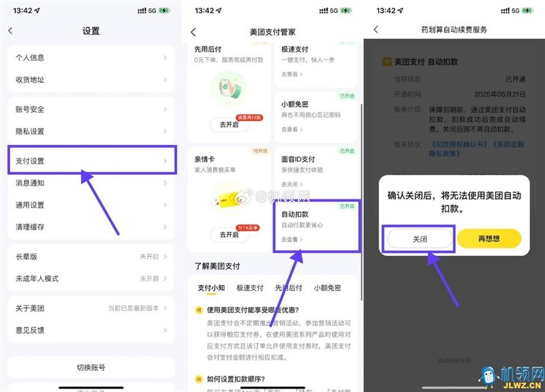Tap 未开启 status beside 长辈版

[149, 257]
